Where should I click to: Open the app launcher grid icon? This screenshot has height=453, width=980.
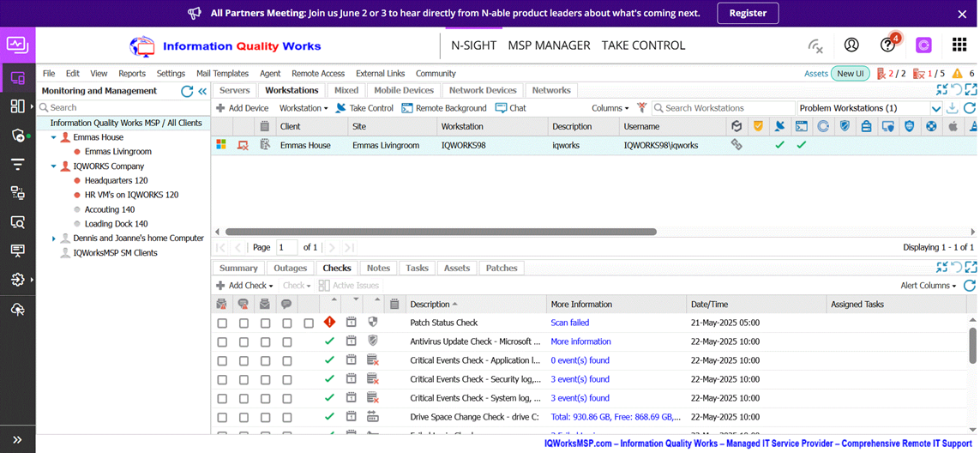click(959, 45)
